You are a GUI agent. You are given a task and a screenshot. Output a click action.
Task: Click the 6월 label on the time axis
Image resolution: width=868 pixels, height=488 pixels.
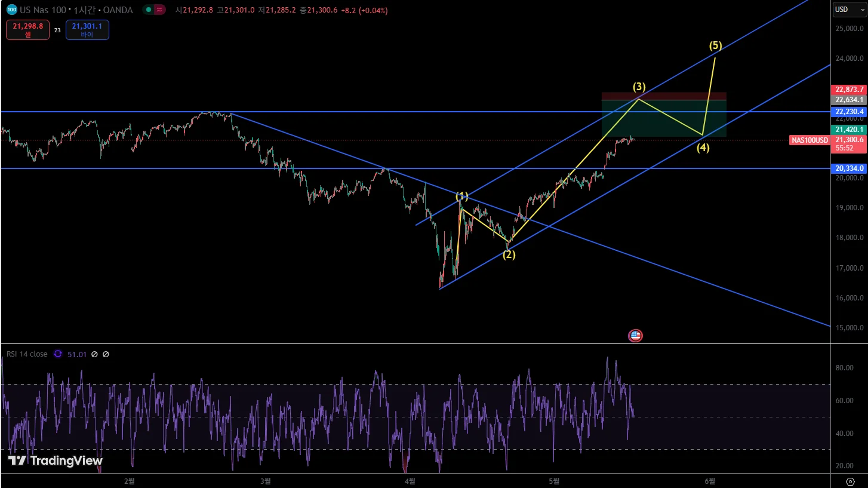[x=709, y=481]
